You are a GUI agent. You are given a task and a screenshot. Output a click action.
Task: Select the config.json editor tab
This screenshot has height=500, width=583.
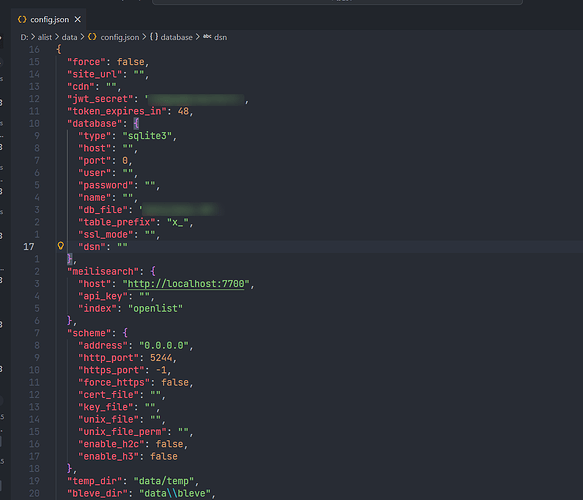coord(49,19)
